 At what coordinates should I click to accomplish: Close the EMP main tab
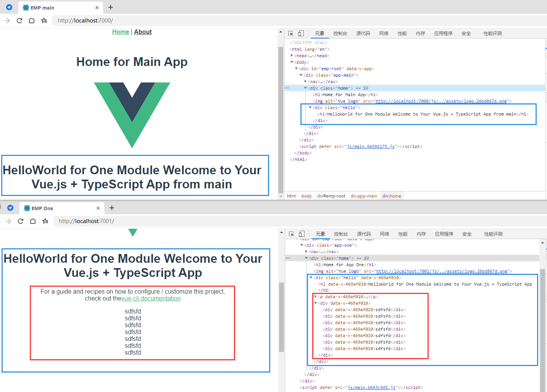97,8
